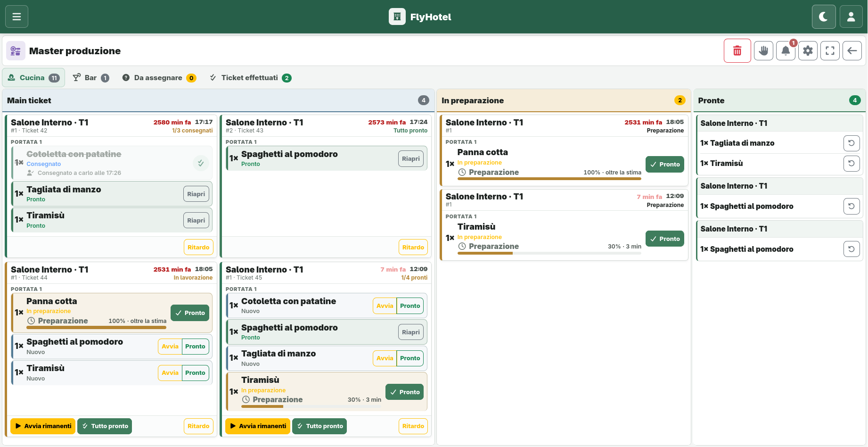The width and height of the screenshot is (868, 447).
Task: Mark Tiramisù as Pronto in Ticket 44
Action: [x=195, y=372]
